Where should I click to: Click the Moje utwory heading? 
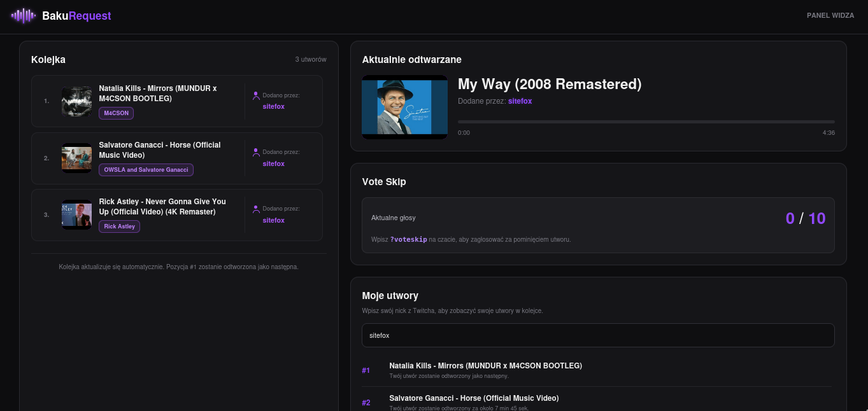click(390, 296)
